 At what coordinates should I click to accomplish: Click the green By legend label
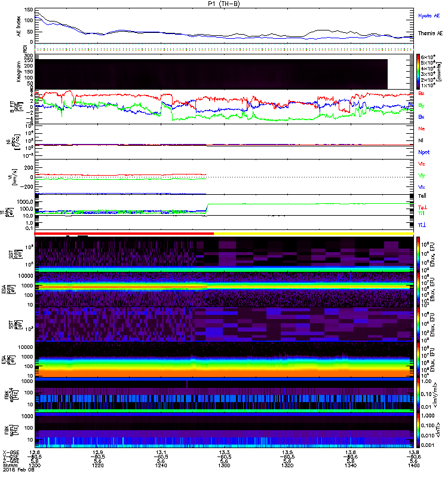(422, 105)
